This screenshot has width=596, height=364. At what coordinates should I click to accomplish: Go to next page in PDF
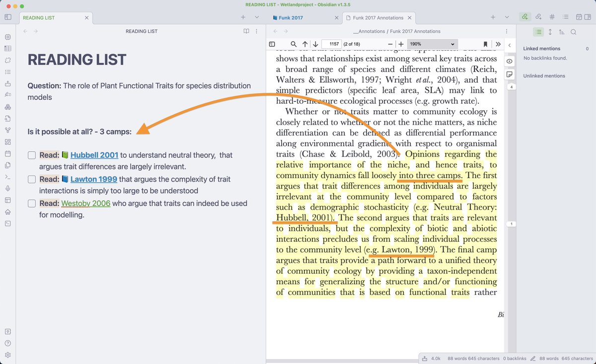pos(315,44)
